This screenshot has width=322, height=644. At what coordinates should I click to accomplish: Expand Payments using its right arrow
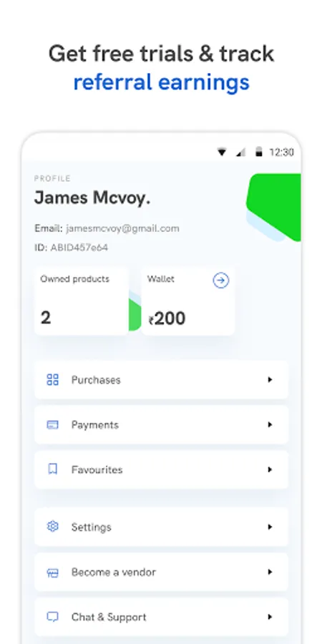pos(270,424)
